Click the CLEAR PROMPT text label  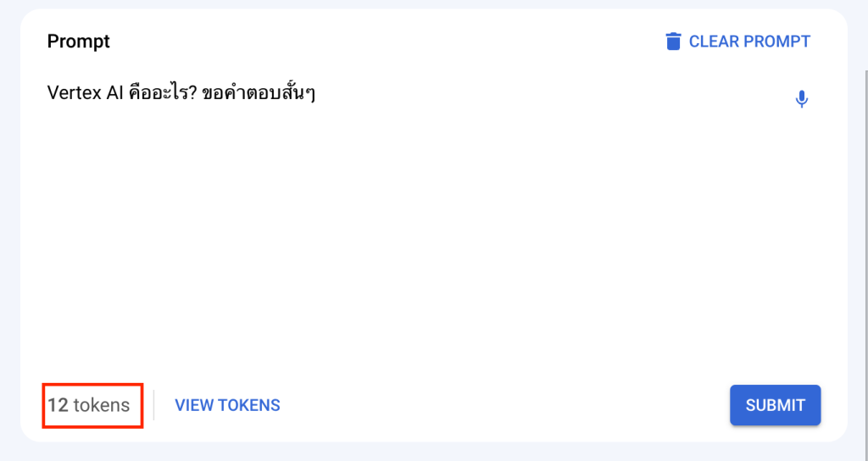click(x=749, y=42)
